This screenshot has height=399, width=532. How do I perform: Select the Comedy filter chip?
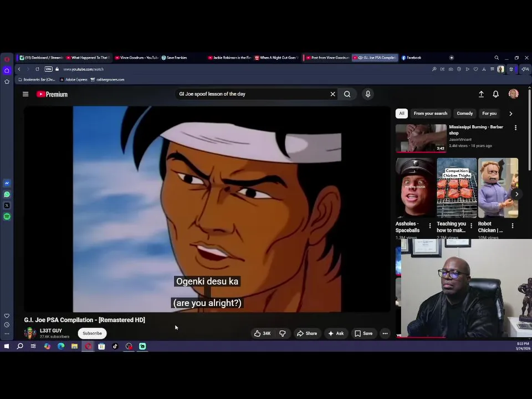tap(464, 113)
